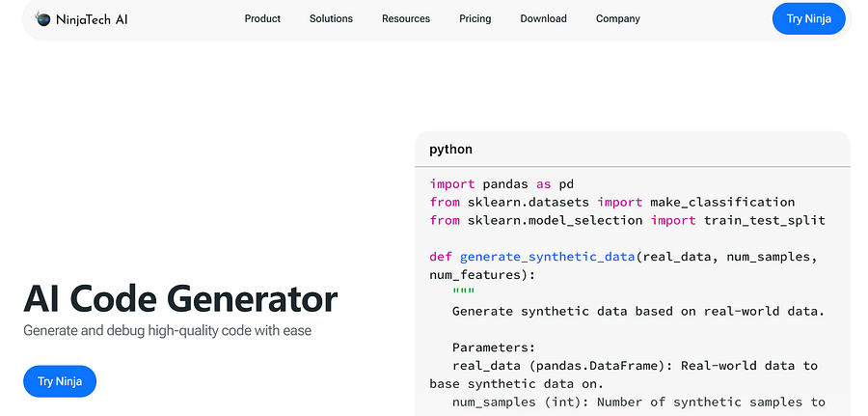Click the AI Code Generator heading

pyautogui.click(x=180, y=298)
